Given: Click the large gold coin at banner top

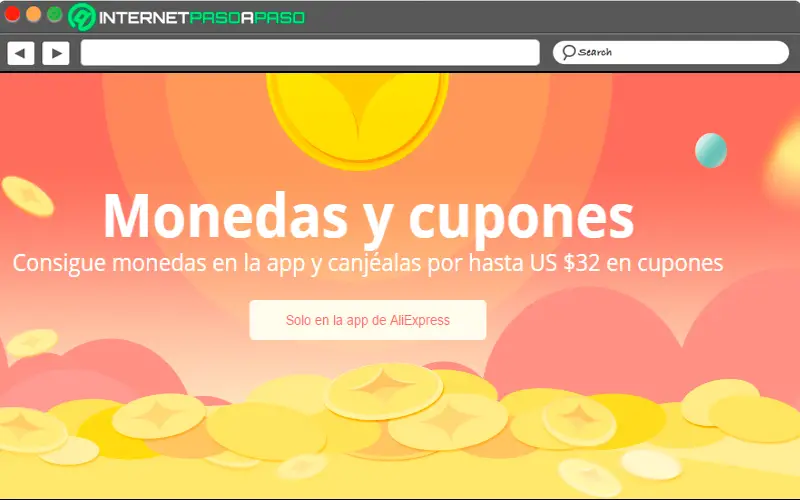Looking at the screenshot, I should (x=358, y=119).
